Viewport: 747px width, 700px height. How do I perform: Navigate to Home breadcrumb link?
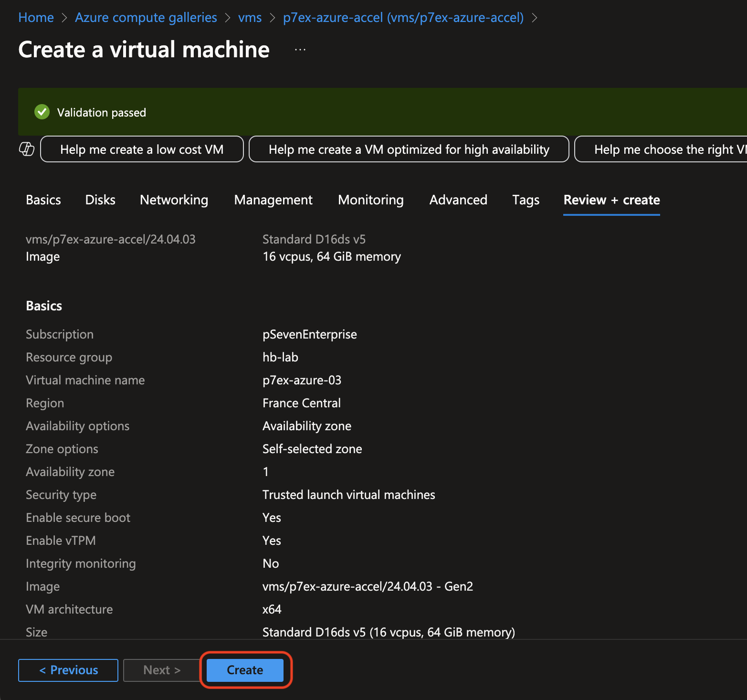click(36, 18)
